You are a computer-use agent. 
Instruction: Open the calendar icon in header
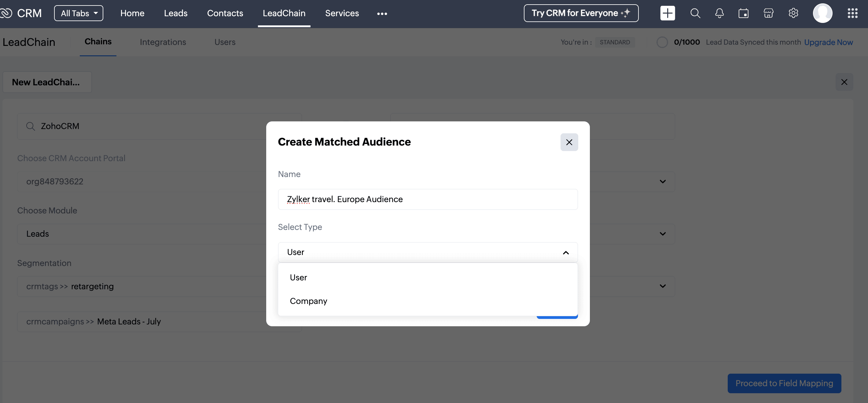coord(743,13)
